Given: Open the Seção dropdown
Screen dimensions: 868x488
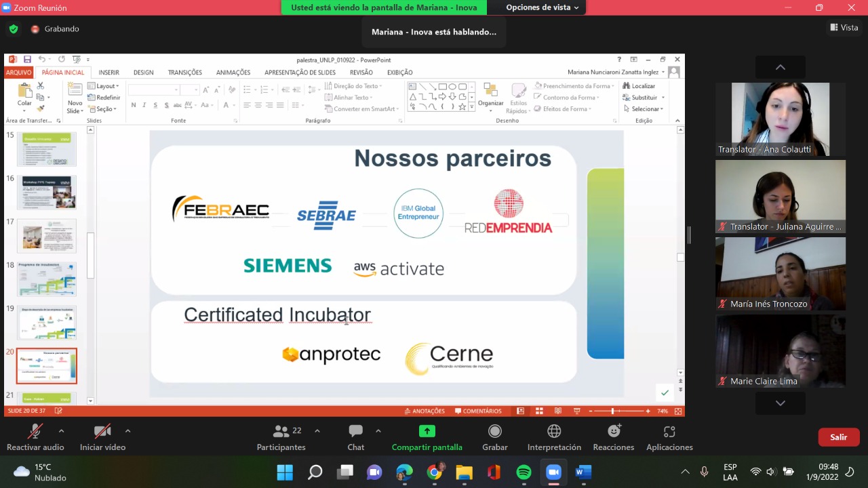Looking at the screenshot, I should [x=102, y=109].
